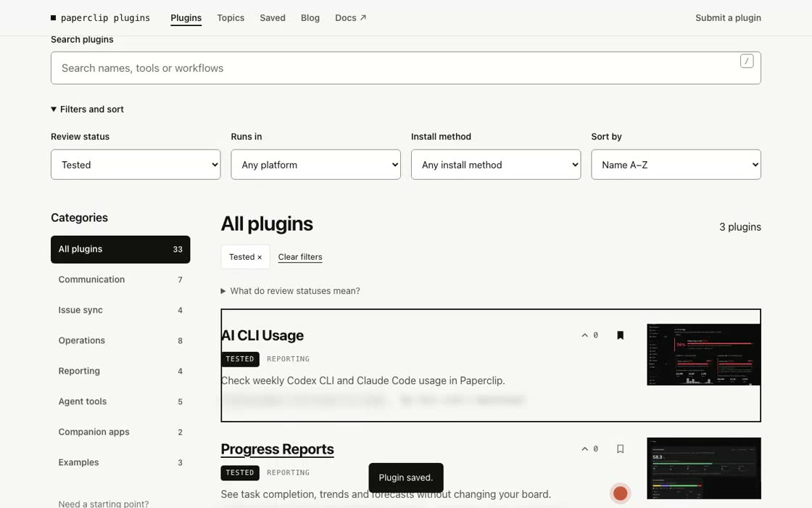Screen dimensions: 812x508
Task: Open the Progress Reports plugin title
Action: (277, 449)
